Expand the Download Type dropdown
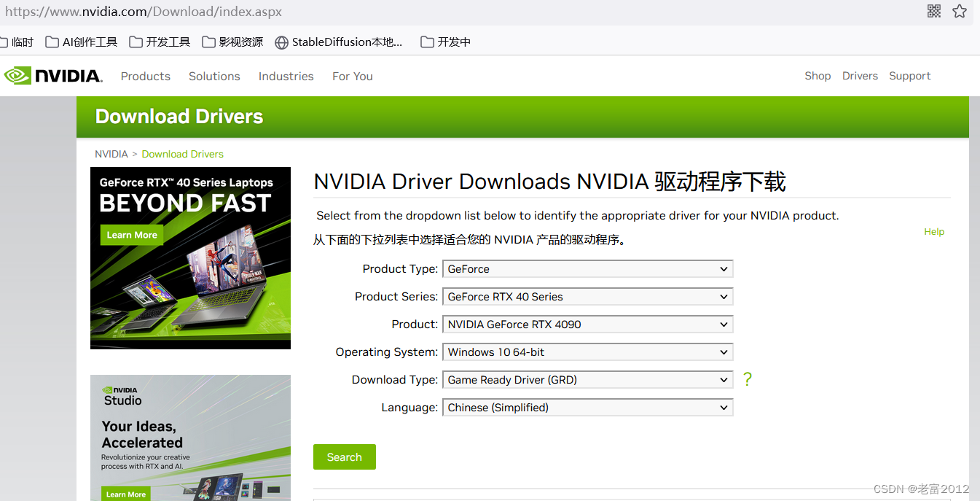Screen dimensions: 980x501 click(587, 380)
